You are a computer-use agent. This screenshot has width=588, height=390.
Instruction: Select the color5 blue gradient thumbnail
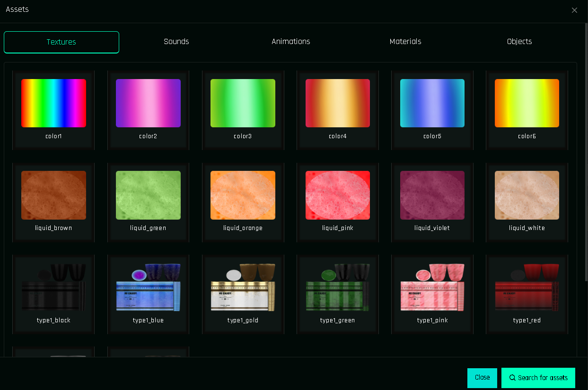click(432, 103)
